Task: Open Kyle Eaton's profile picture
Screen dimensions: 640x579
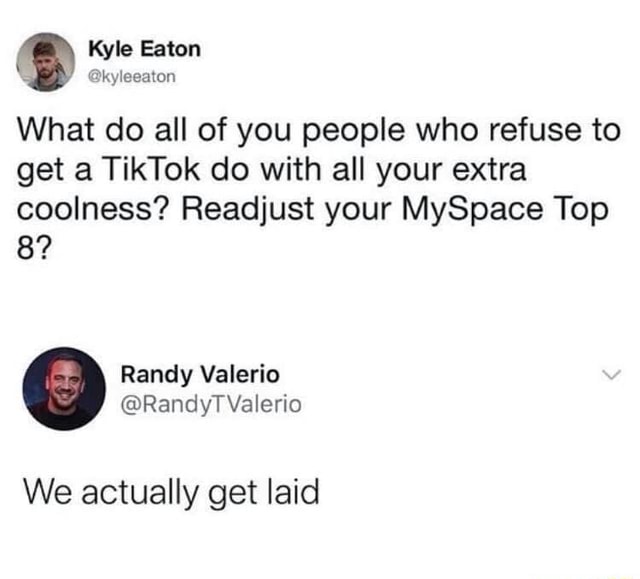Action: [x=45, y=61]
